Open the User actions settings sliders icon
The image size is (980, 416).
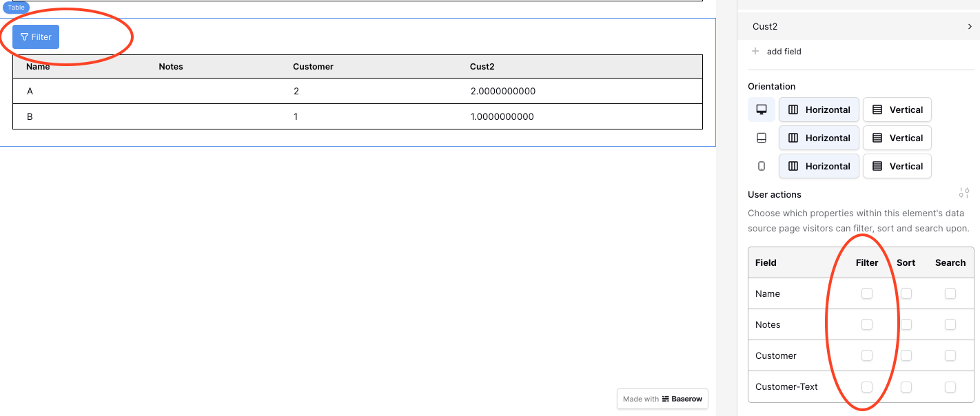[x=964, y=194]
